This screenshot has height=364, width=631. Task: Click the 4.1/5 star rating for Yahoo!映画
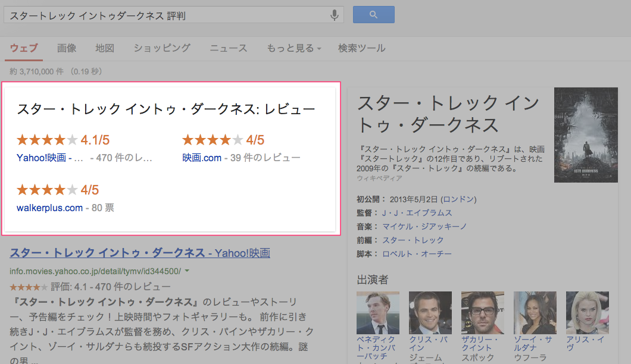point(63,140)
